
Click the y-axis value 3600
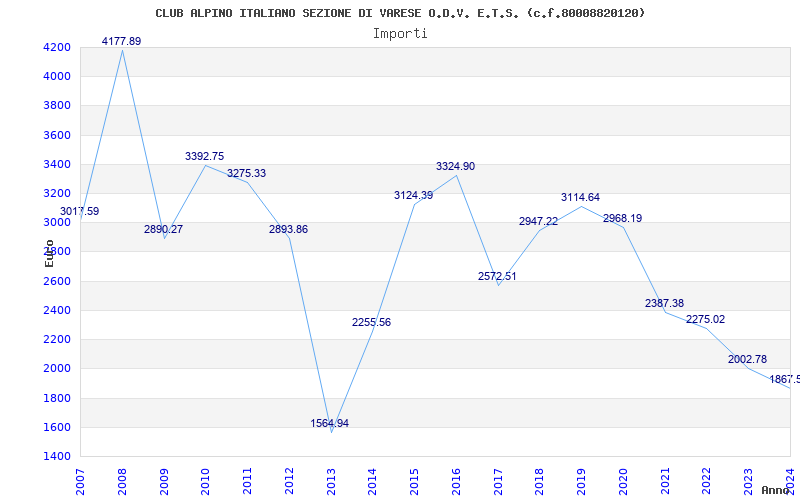(57, 135)
